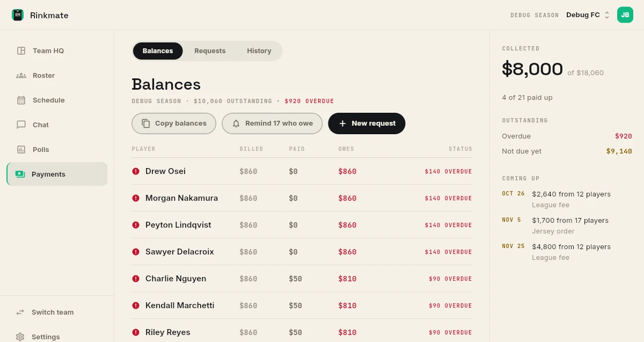Create a New request
Image resolution: width=644 pixels, height=342 pixels.
click(x=367, y=123)
